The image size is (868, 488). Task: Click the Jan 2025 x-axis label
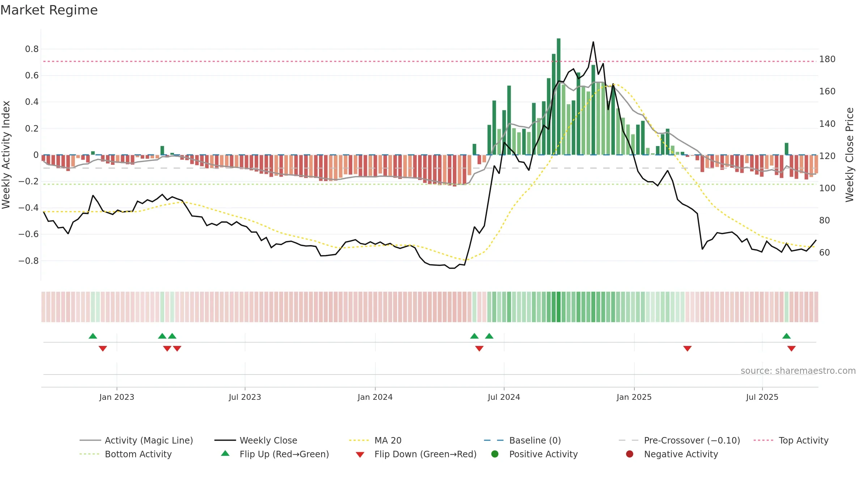(x=634, y=397)
